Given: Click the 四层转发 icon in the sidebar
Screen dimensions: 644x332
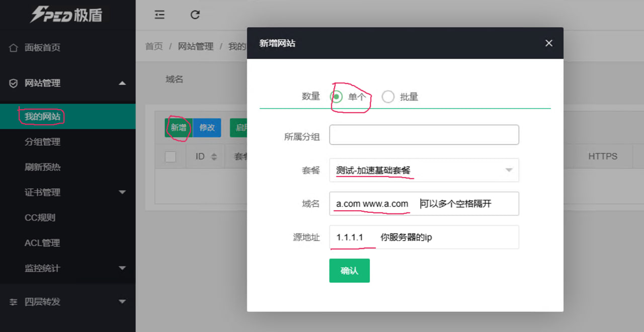Looking at the screenshot, I should click(14, 302).
